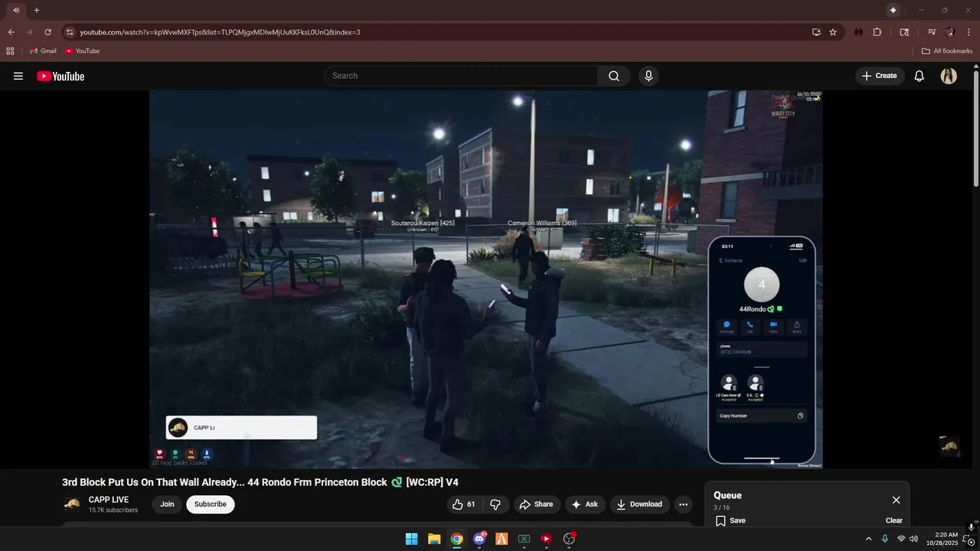Open OBS Studio from taskbar
The width and height of the screenshot is (980, 551).
tap(569, 539)
